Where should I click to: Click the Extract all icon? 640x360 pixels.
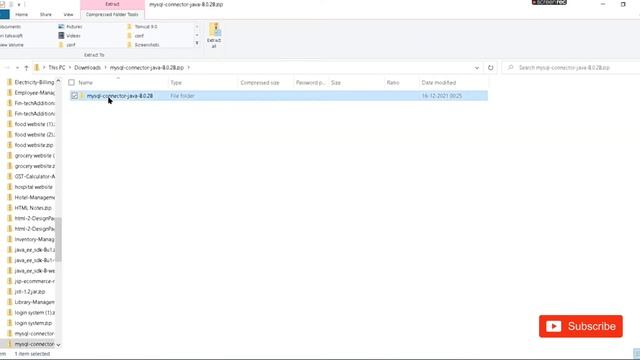tap(214, 35)
